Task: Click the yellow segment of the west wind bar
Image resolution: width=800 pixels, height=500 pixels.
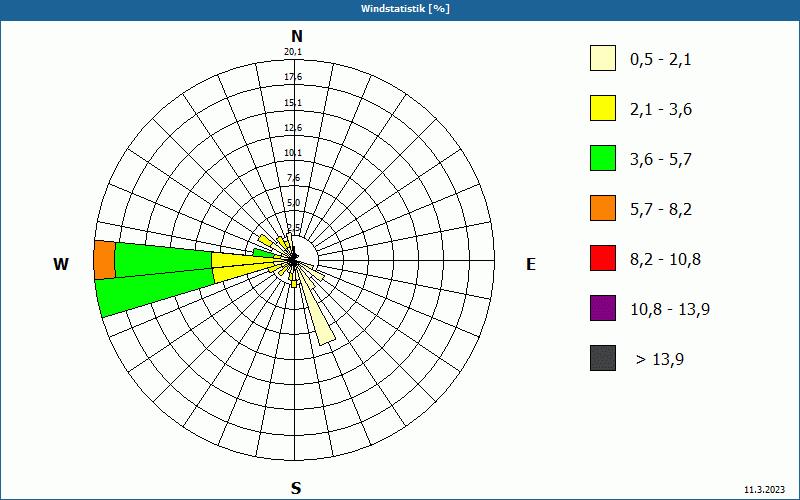Action: point(245,261)
